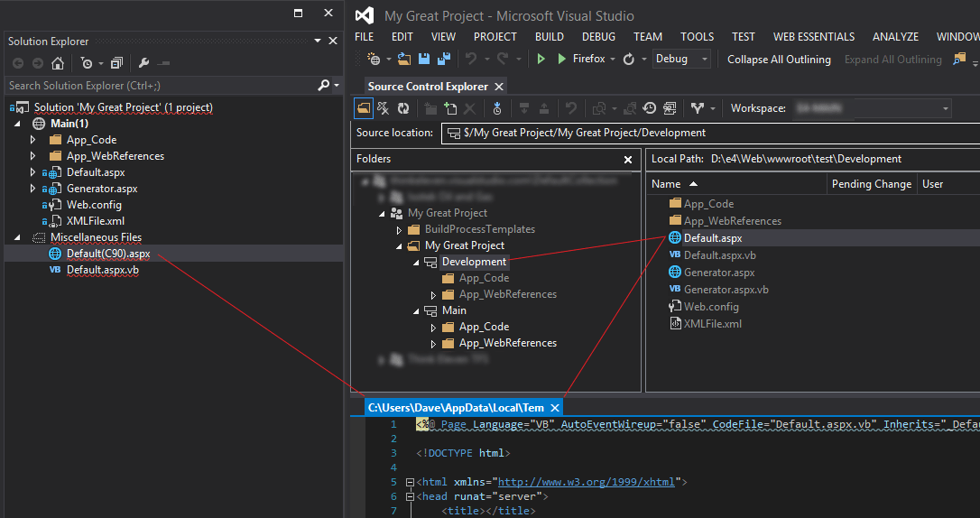Click the View History clock icon
The width and height of the screenshot is (980, 518).
pyautogui.click(x=650, y=108)
